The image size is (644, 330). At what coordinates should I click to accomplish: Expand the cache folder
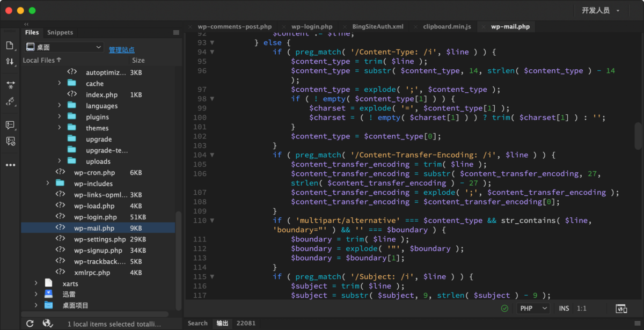pos(60,83)
